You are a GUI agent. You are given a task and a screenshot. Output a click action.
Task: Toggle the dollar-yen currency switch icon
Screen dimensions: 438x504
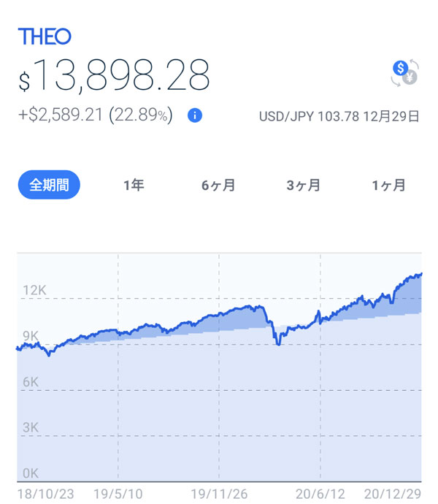[404, 72]
